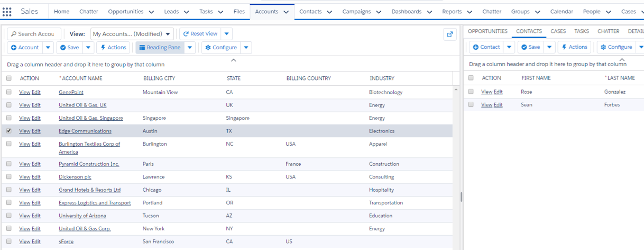
Task: Expand the Contact button dropdown arrow
Action: 509,47
